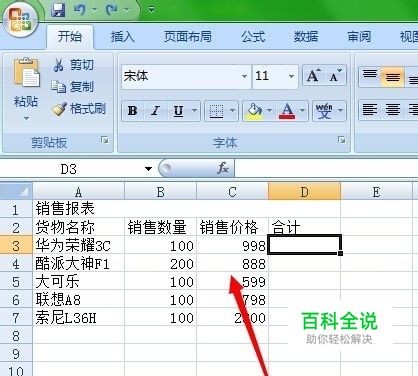Open the Undo history dropdown arrow

(x=95, y=10)
